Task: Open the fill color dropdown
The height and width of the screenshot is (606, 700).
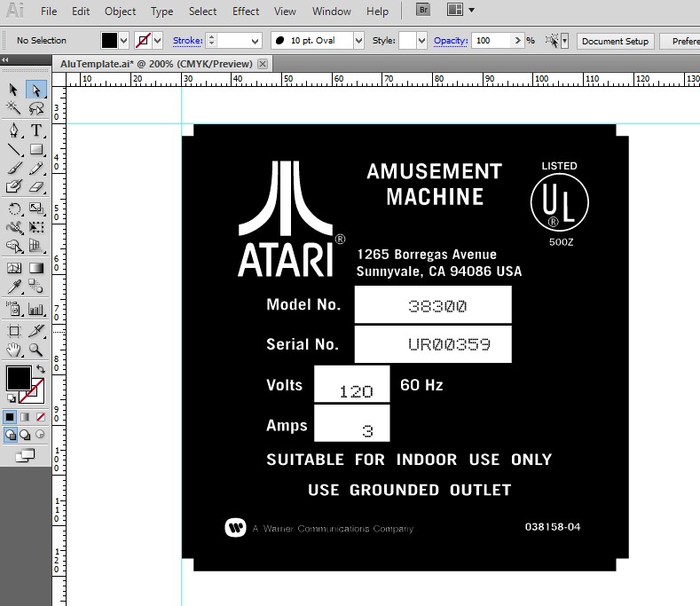Action: click(x=124, y=41)
